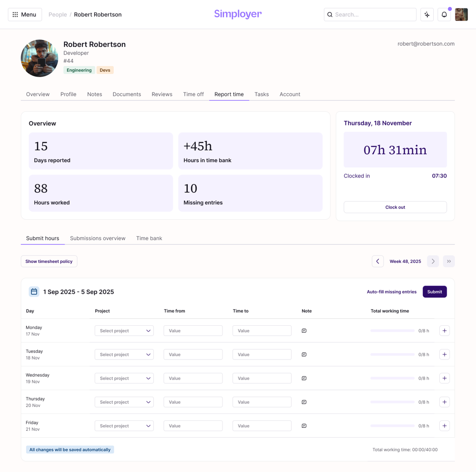Click Show timesheet policy
476x472 pixels.
point(49,261)
